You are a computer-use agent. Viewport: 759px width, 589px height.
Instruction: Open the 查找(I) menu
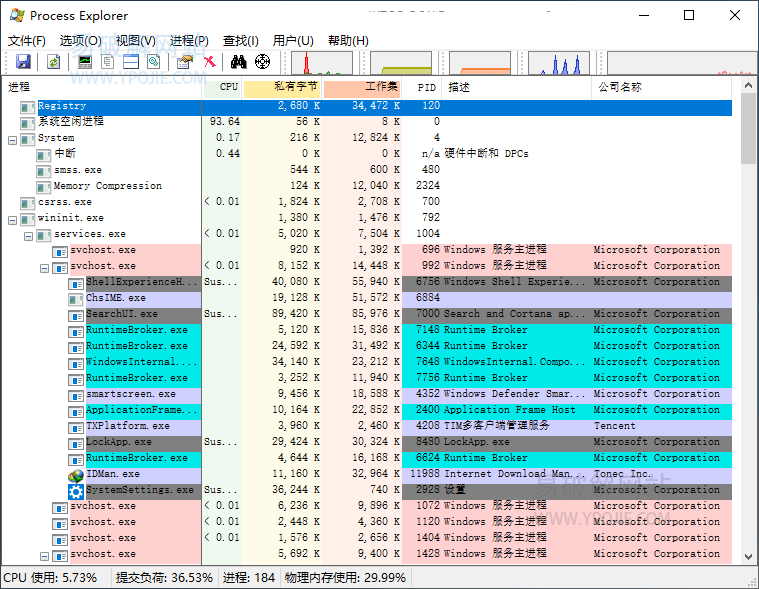(241, 41)
